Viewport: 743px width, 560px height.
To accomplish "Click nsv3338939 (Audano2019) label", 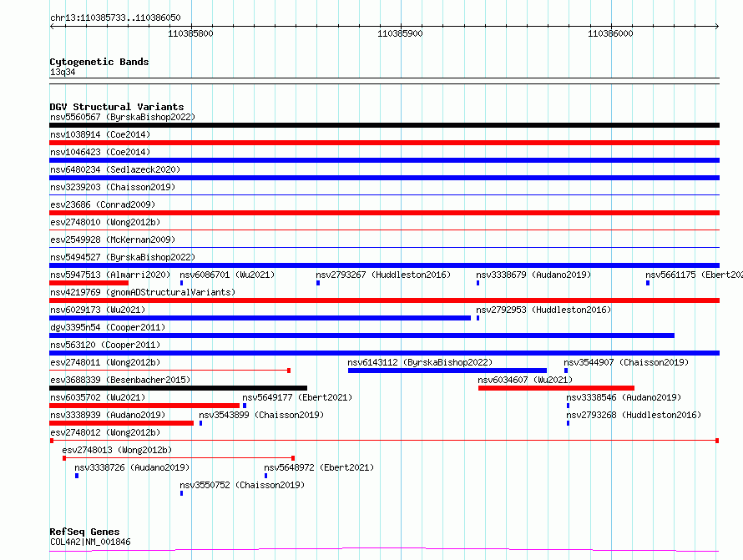I will pos(108,415).
